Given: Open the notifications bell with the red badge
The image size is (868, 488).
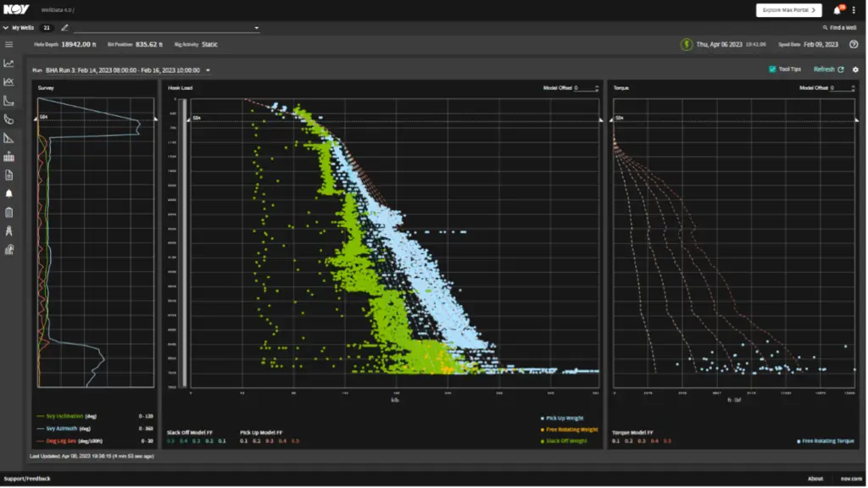Looking at the screenshot, I should 838,10.
